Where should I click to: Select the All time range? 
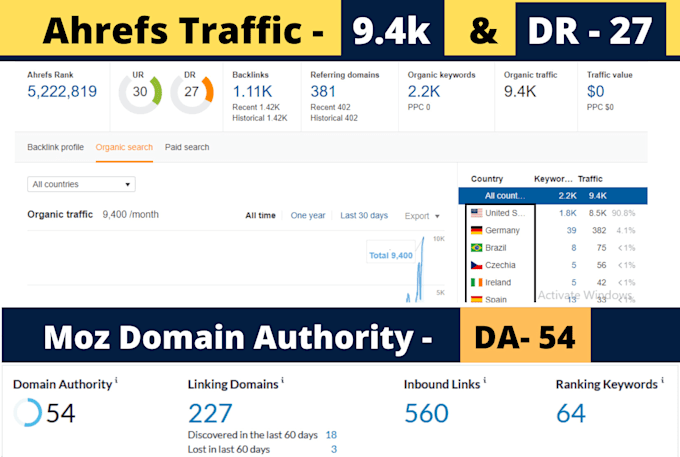(260, 215)
